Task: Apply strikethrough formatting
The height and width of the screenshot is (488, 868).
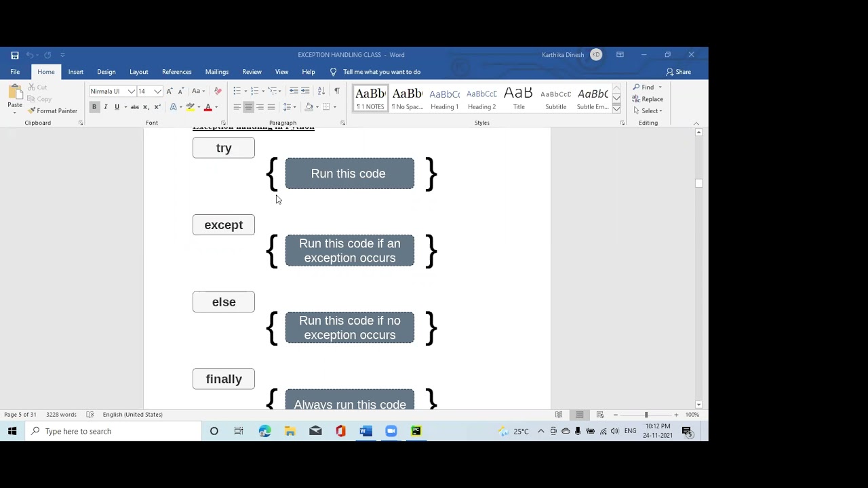Action: [134, 107]
